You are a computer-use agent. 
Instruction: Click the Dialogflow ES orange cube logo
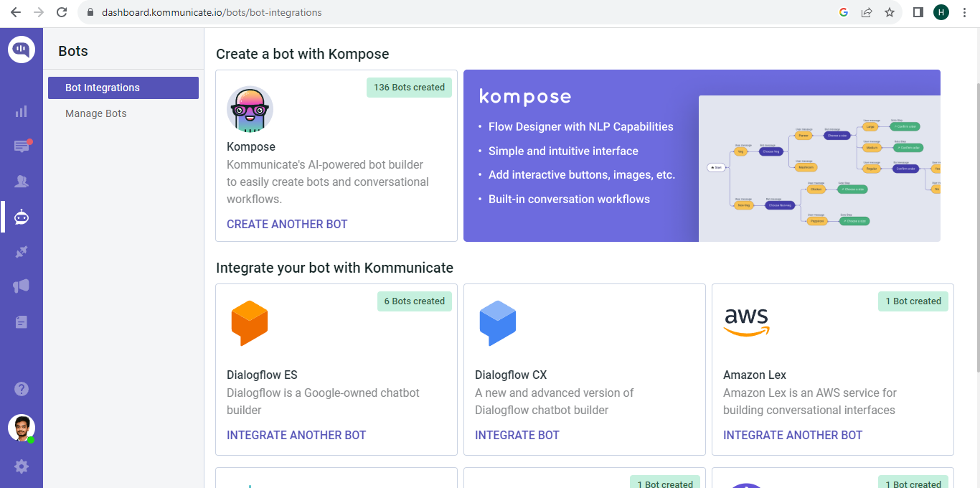tap(249, 323)
